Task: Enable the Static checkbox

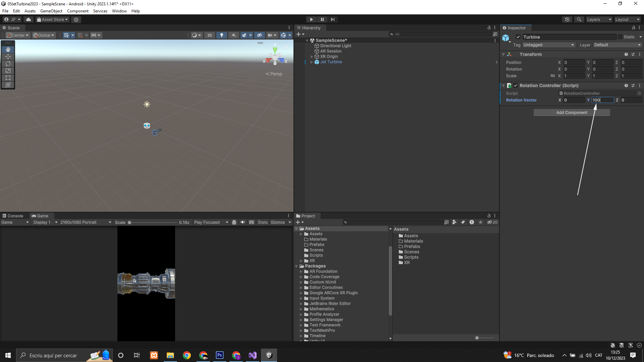Action: [620, 37]
